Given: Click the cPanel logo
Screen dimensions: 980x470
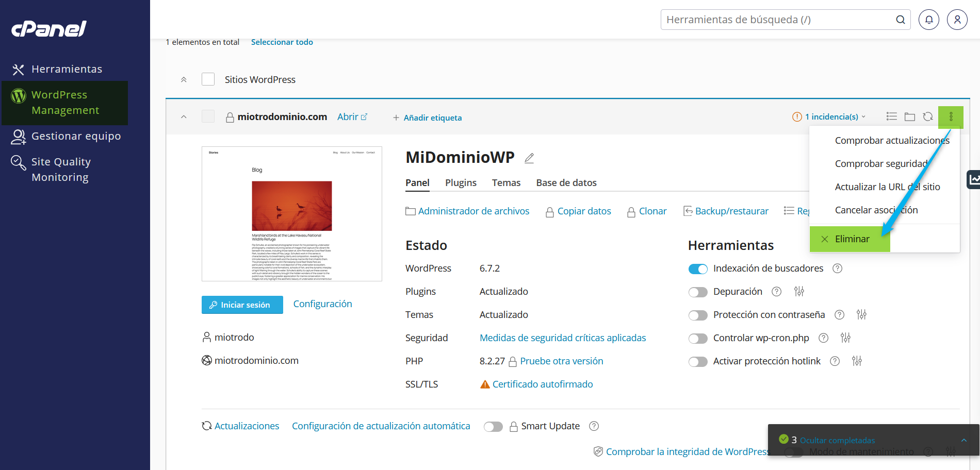Looking at the screenshot, I should click(x=49, y=28).
